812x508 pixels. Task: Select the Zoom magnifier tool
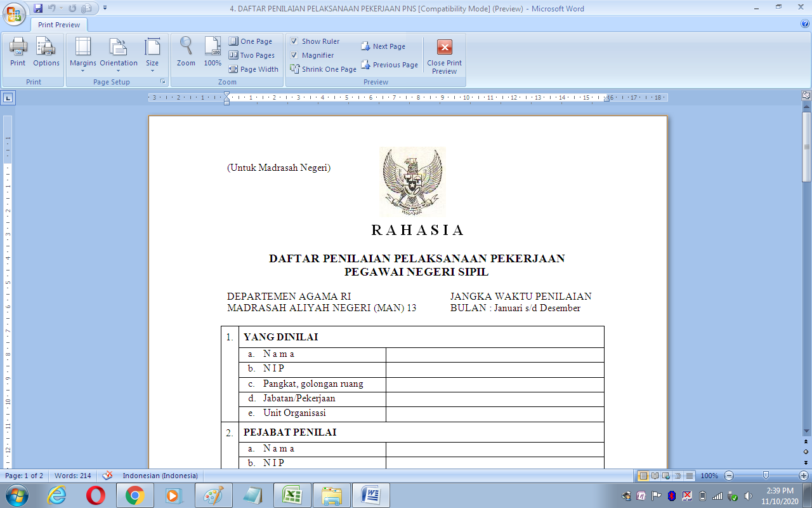[185, 54]
